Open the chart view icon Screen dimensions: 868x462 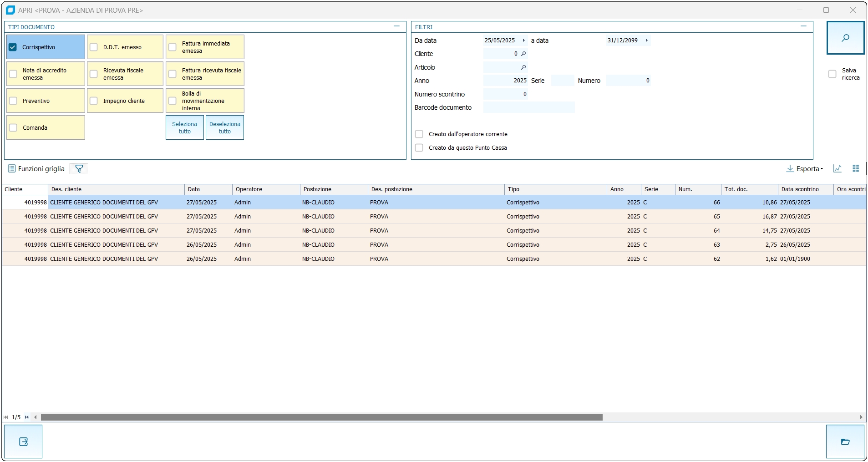[x=837, y=168]
